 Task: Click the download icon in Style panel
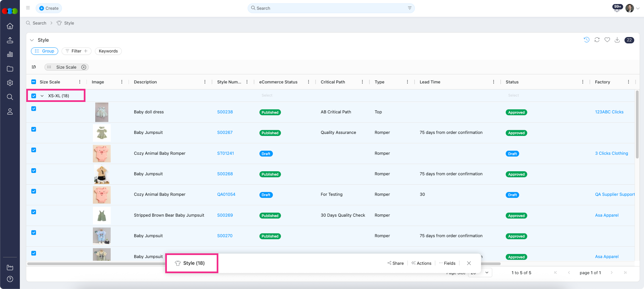point(617,40)
